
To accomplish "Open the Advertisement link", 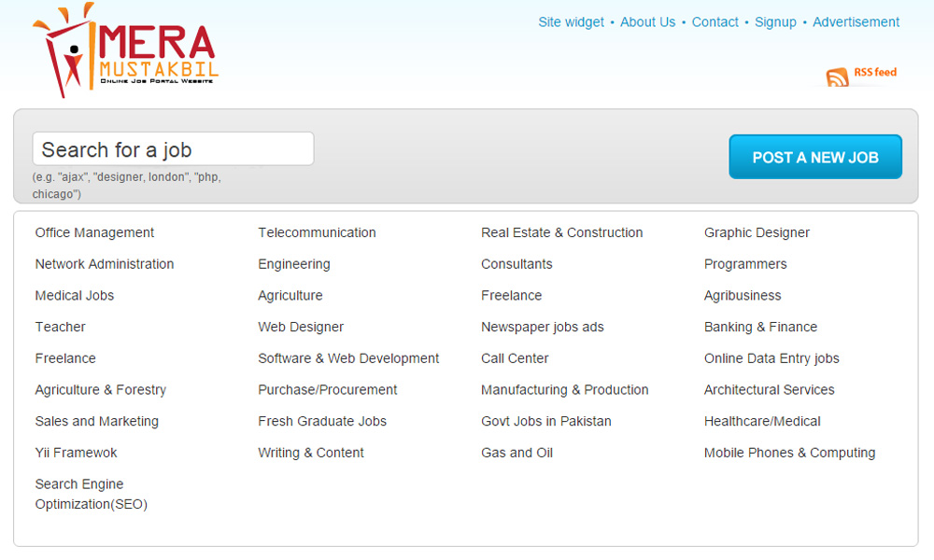I will [856, 22].
